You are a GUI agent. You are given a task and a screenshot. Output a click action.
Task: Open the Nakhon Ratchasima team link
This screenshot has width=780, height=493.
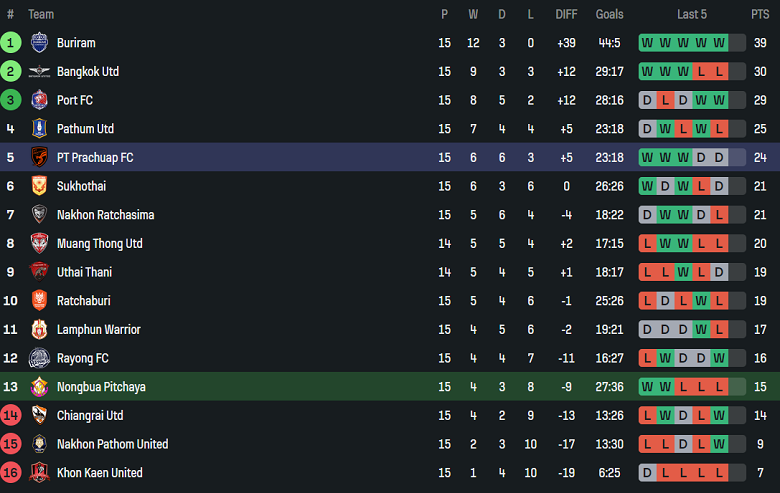[105, 215]
